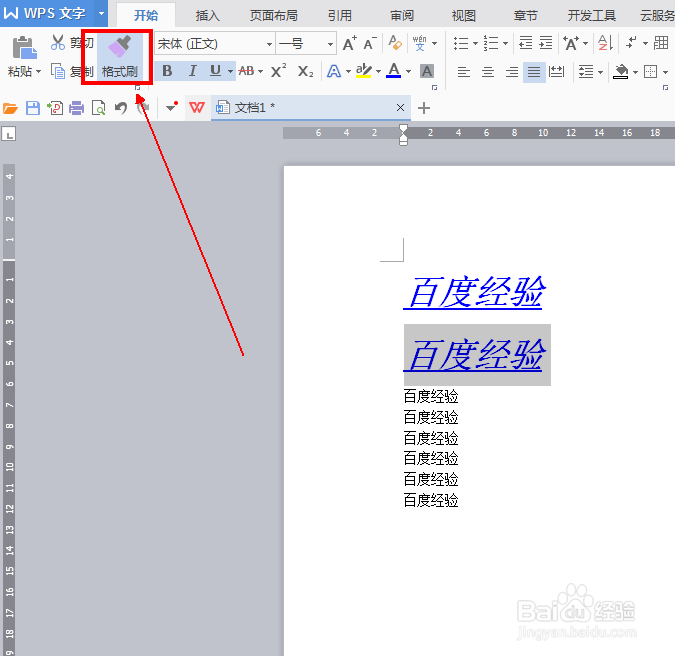Activate the Format Painter brush
This screenshot has height=656, width=675.
pos(119,57)
